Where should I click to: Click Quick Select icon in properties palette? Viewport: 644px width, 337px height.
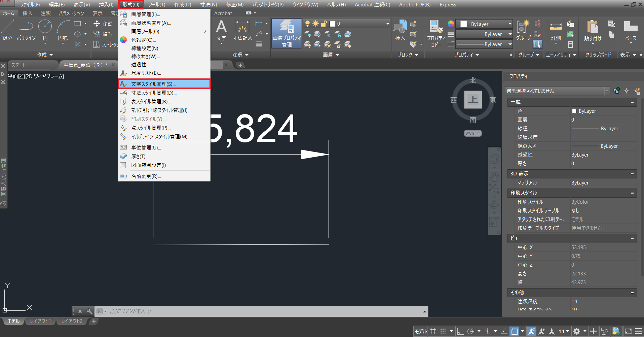(x=637, y=91)
